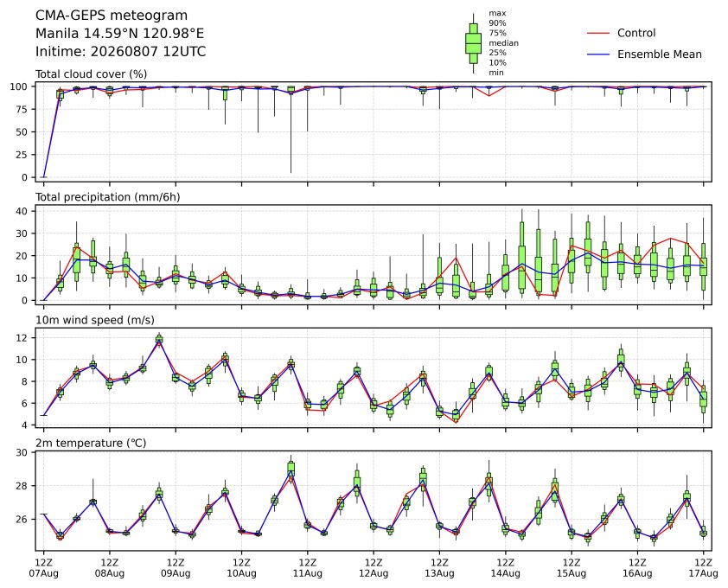The height and width of the screenshot is (588, 728).
Task: Click the 12Z 14Aug x-axis label
Action: click(x=505, y=567)
